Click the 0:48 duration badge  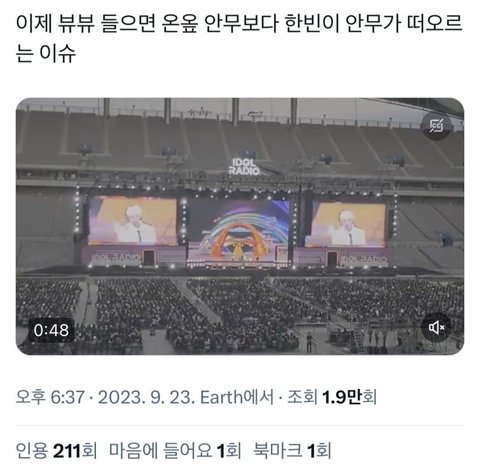point(51,330)
